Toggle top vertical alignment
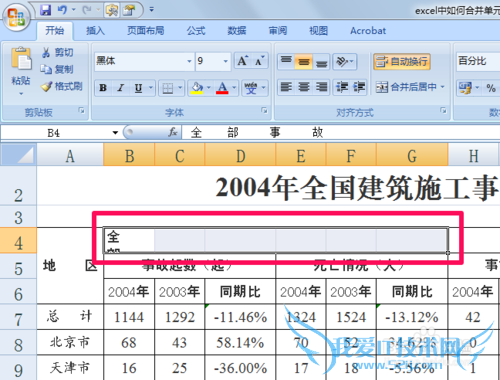500x380 pixels. [286, 62]
